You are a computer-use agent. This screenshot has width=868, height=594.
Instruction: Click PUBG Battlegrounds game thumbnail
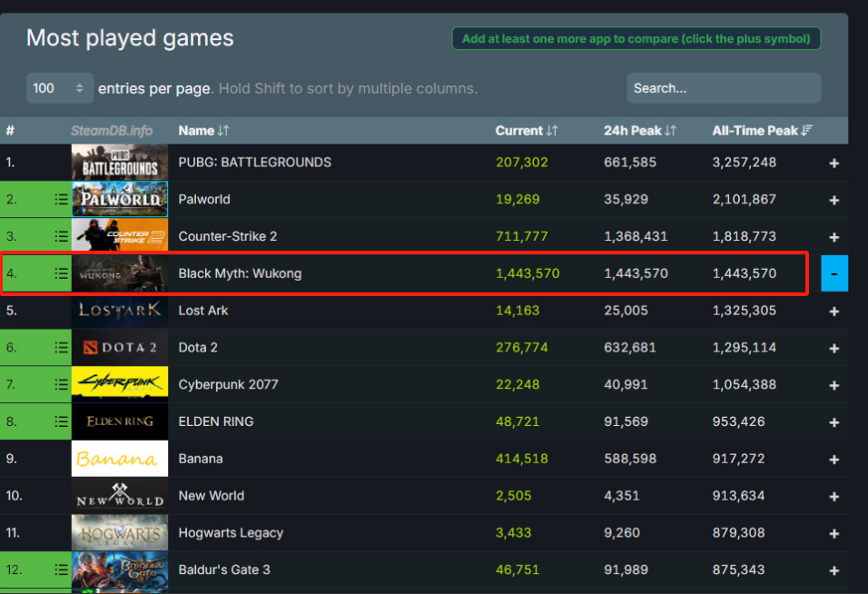(120, 163)
